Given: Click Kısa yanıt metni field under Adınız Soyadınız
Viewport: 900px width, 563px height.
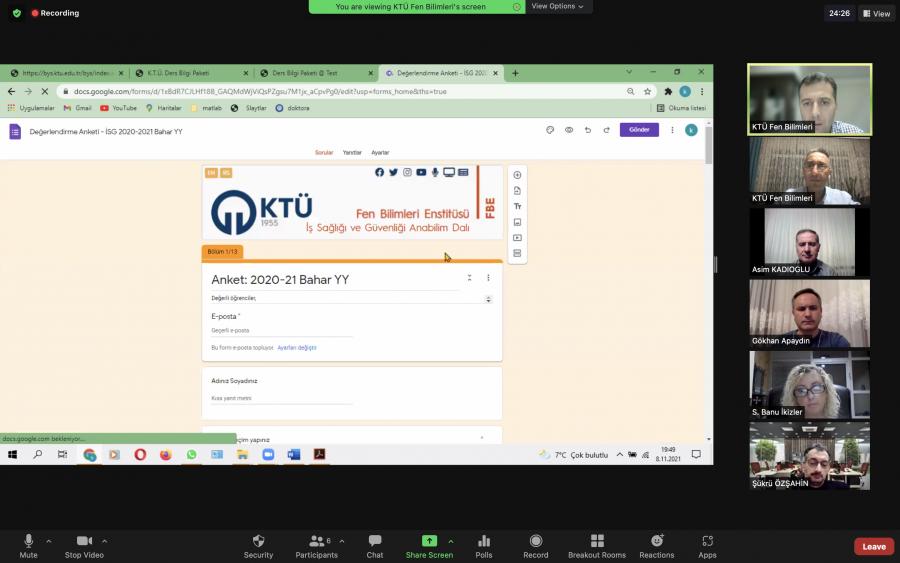Looking at the screenshot, I should click(281, 398).
